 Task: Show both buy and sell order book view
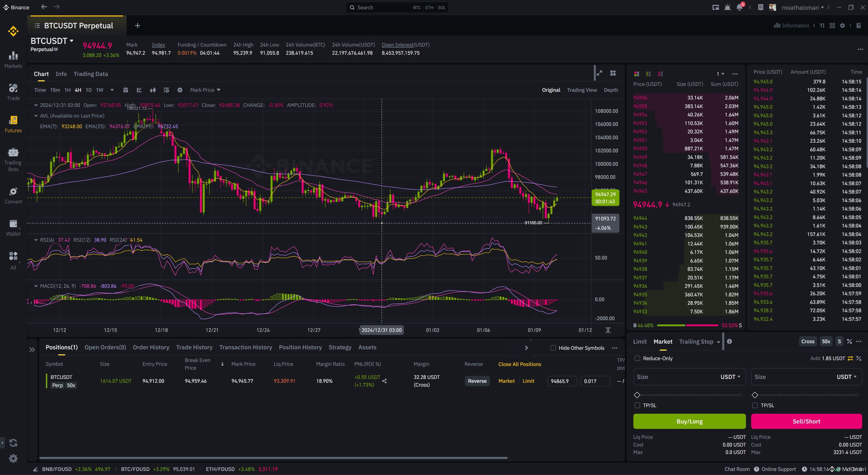[x=637, y=74]
